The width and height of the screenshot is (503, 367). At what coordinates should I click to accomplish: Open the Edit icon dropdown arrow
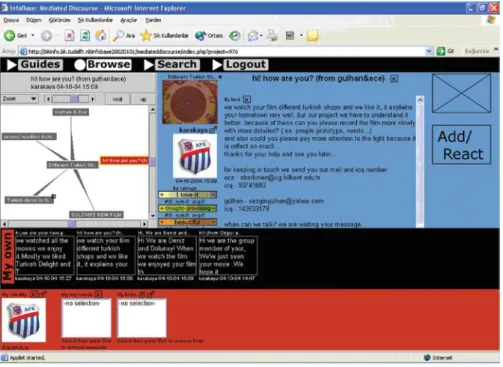301,35
